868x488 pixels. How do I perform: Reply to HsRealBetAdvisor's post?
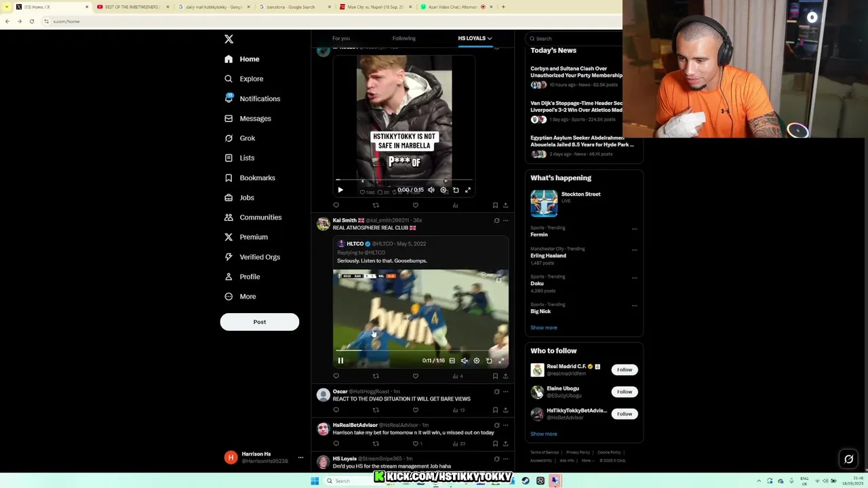click(336, 444)
